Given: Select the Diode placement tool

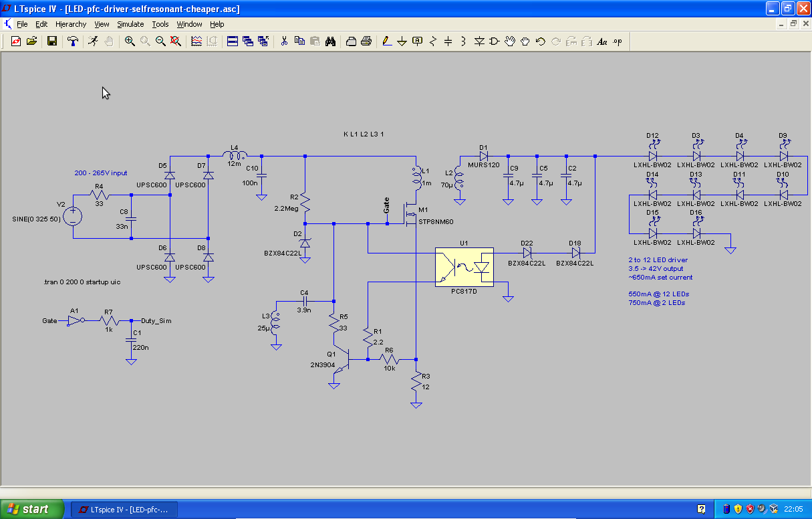Looking at the screenshot, I should (x=479, y=41).
